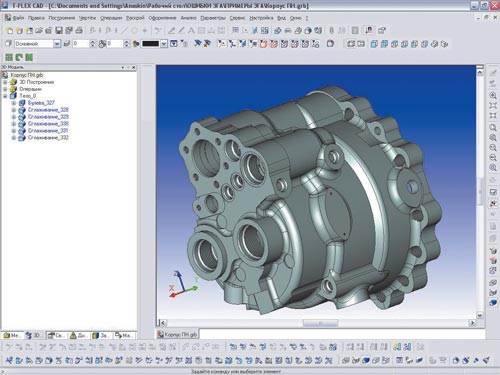Click the layer icon left of 'Основной' dropdown
The image size is (500, 375).
click(x=8, y=44)
